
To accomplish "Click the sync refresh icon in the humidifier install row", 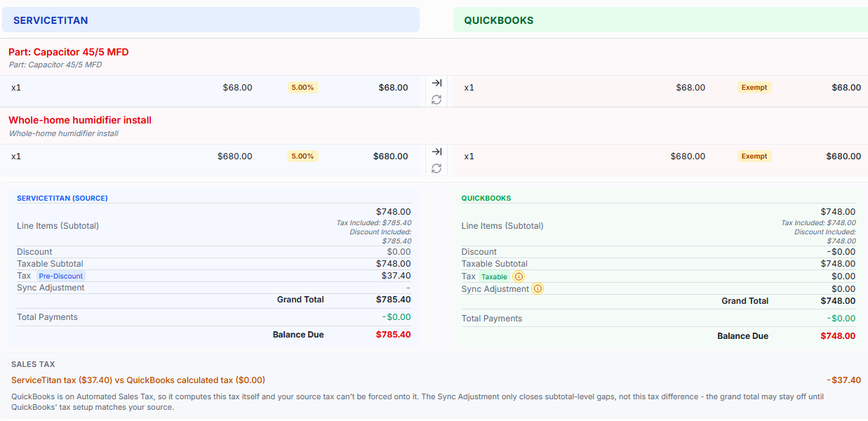I will 436,168.
